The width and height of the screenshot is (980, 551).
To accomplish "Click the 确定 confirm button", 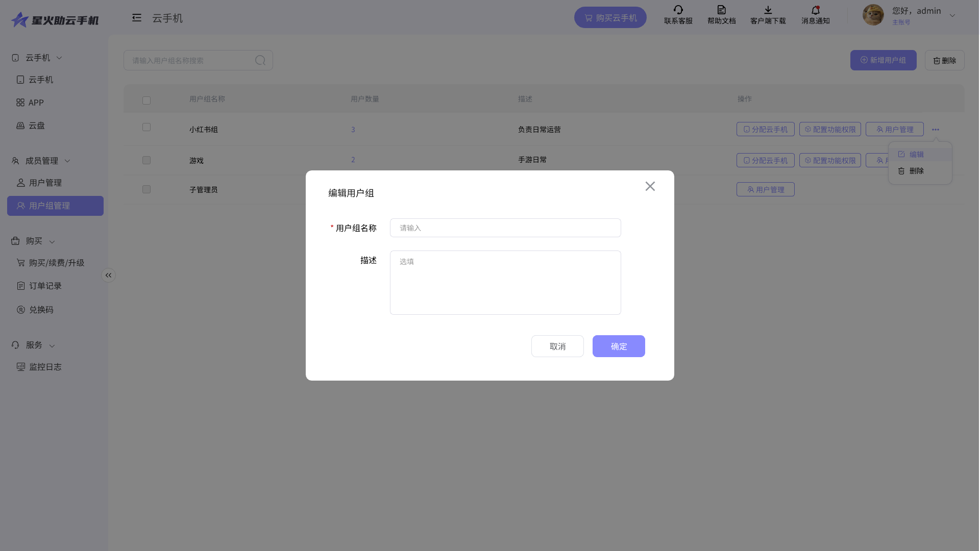I will click(618, 346).
